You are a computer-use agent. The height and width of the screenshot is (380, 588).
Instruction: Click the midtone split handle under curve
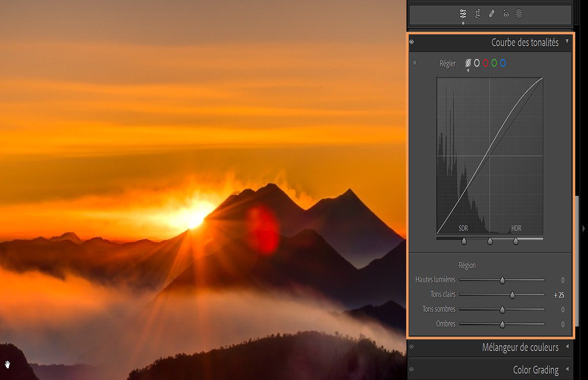(x=490, y=241)
